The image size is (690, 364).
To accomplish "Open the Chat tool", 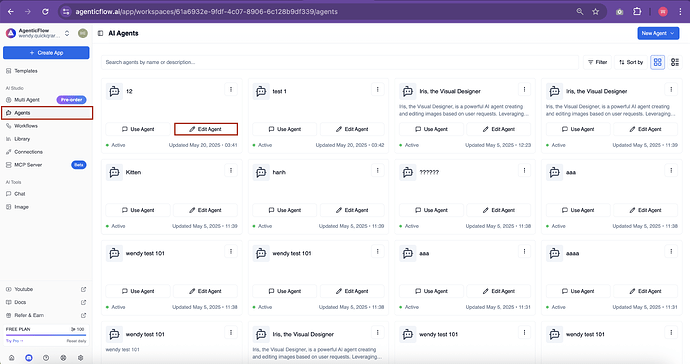I will pos(19,194).
